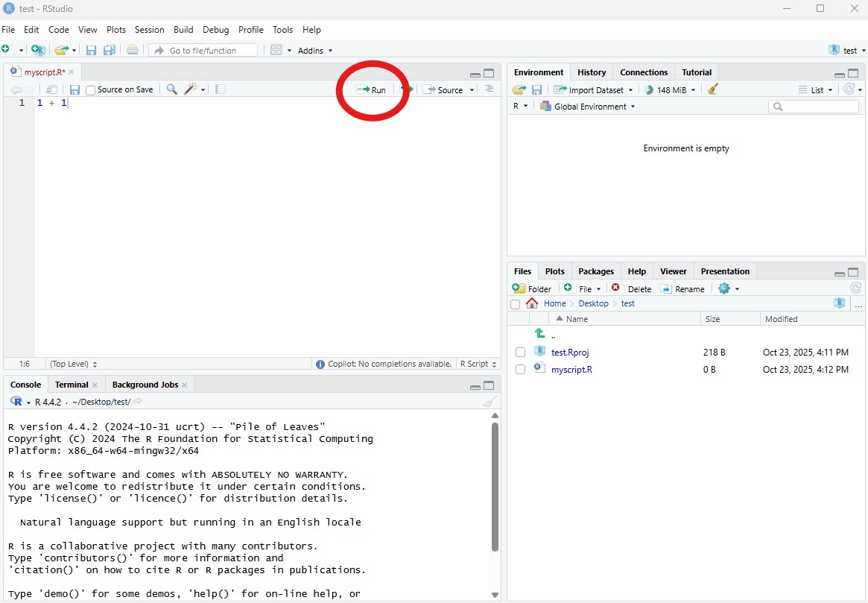Open the Session menu
868x603 pixels.
click(149, 30)
